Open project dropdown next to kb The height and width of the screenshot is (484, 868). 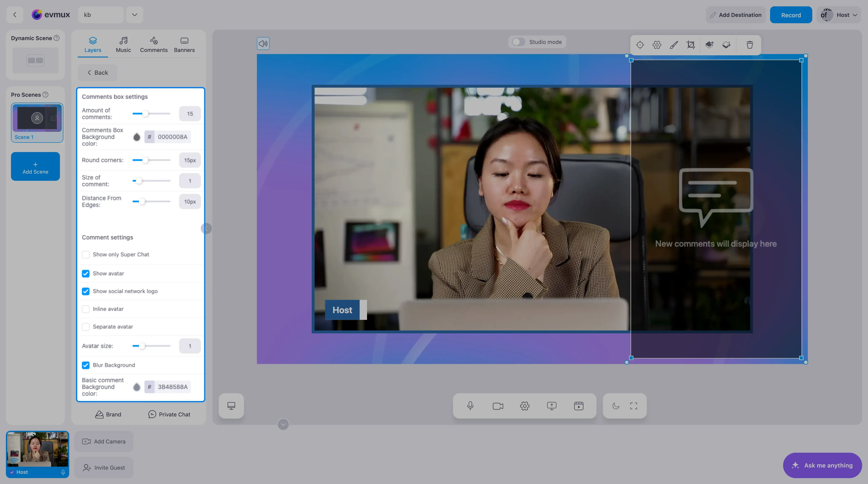[134, 15]
